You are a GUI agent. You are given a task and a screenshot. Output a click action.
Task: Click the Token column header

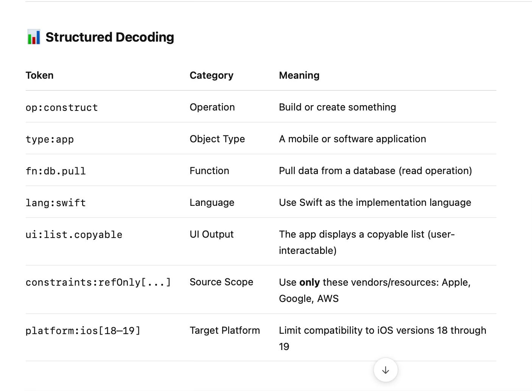(x=40, y=75)
